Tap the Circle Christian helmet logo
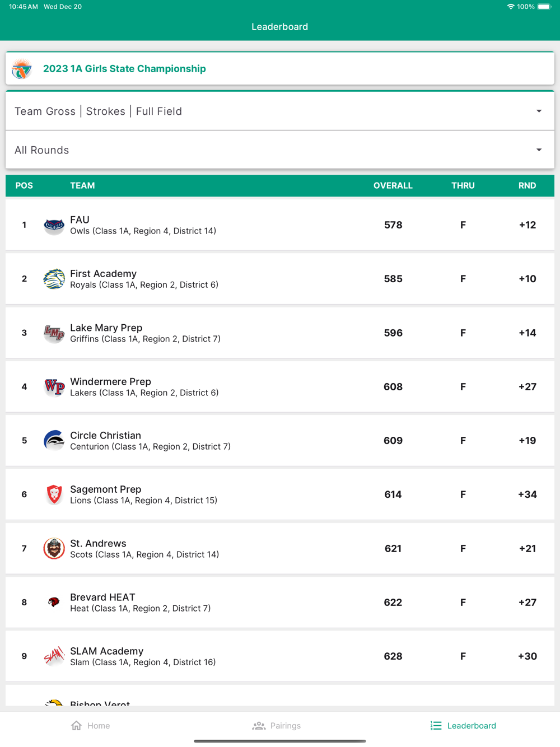This screenshot has width=560, height=747. 54,441
